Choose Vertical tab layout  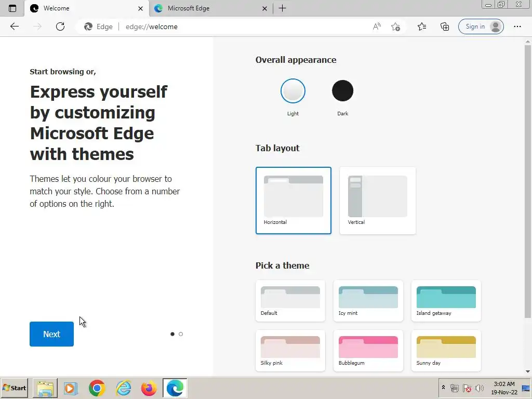coord(378,201)
